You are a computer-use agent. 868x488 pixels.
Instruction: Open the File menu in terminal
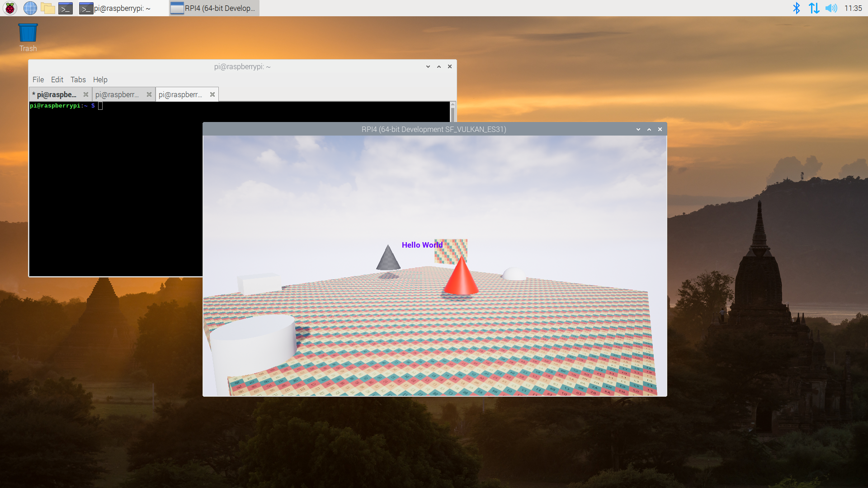38,80
